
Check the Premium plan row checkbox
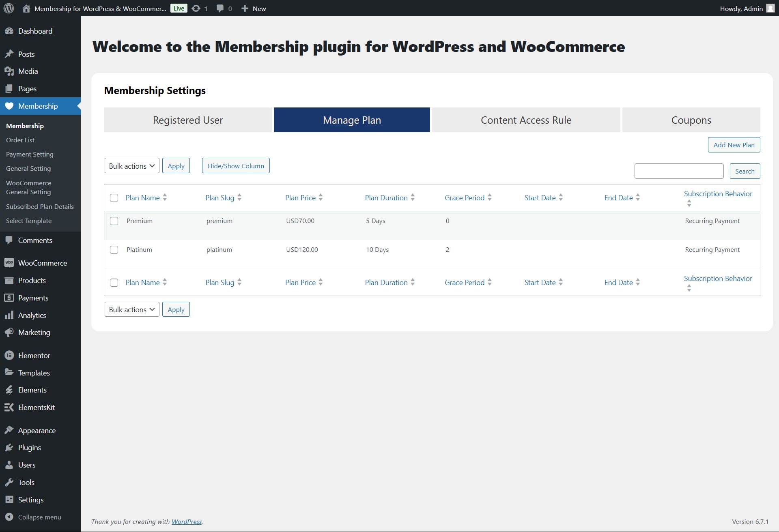(x=114, y=221)
